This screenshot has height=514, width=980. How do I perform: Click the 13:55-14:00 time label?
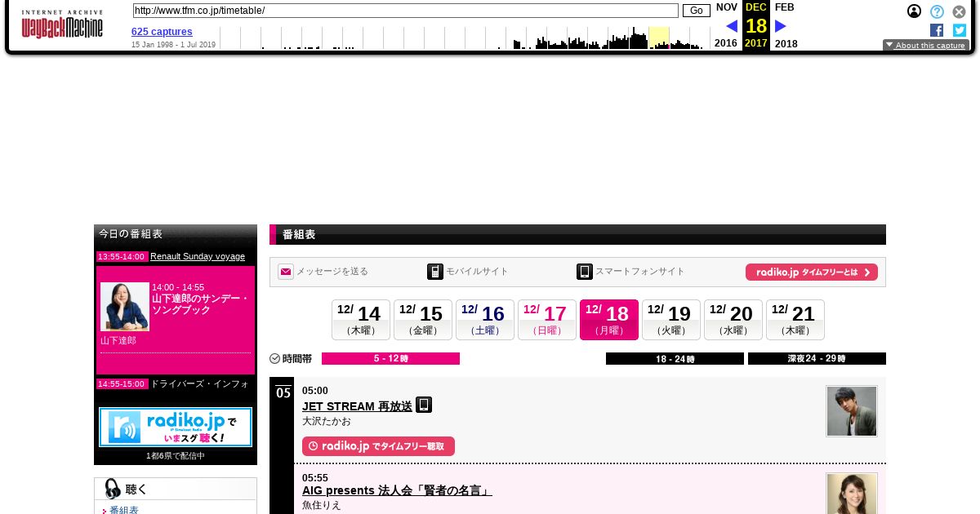(122, 257)
